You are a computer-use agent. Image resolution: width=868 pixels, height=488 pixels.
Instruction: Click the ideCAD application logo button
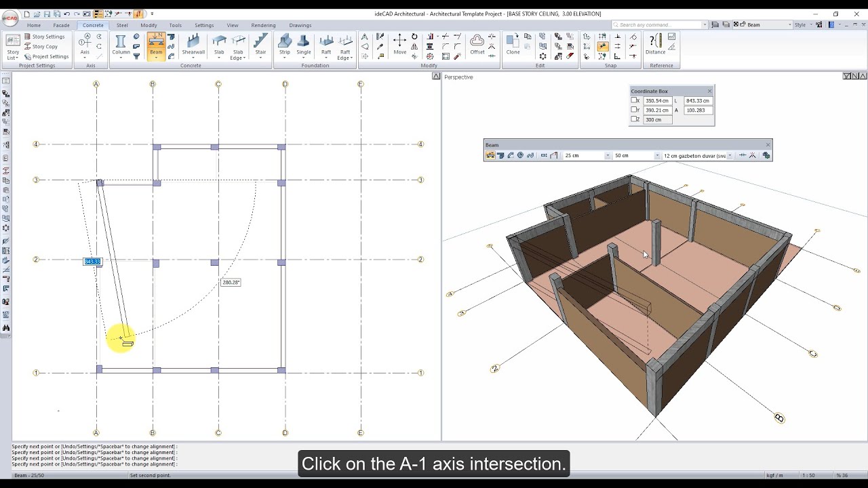coord(9,18)
